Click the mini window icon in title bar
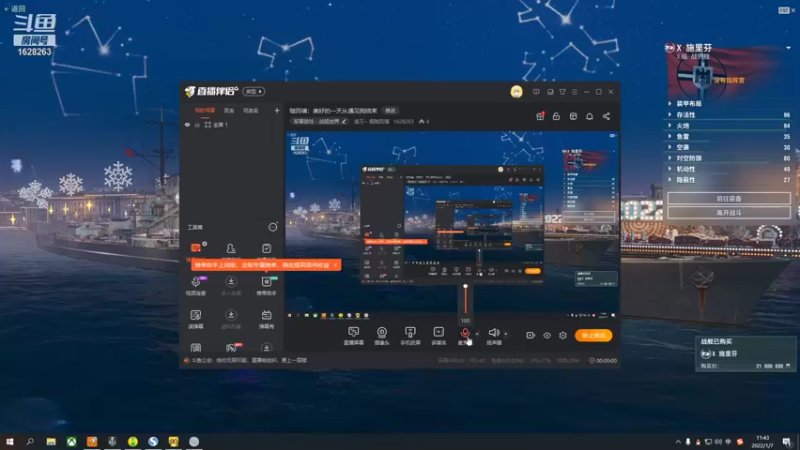 click(x=550, y=92)
